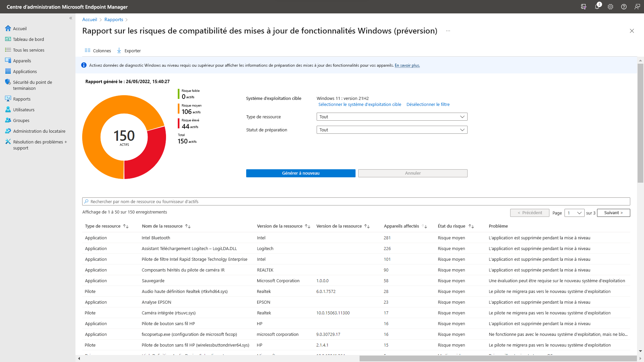Sort by second Version de la ressource column

pyautogui.click(x=367, y=226)
